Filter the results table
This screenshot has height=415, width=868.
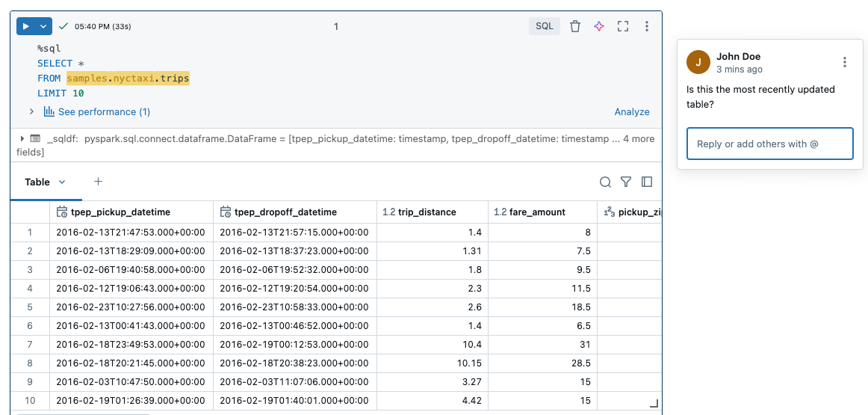(x=626, y=182)
